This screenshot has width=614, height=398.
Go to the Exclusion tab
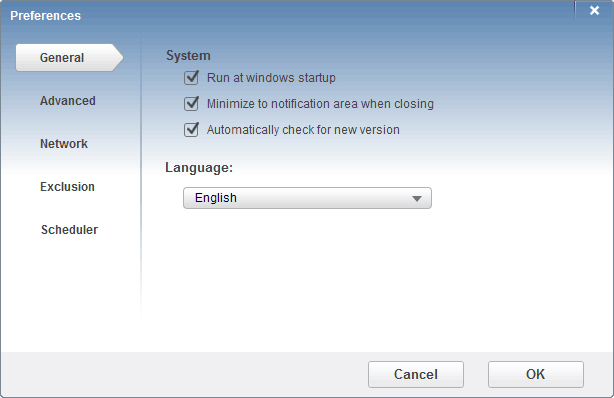(67, 187)
